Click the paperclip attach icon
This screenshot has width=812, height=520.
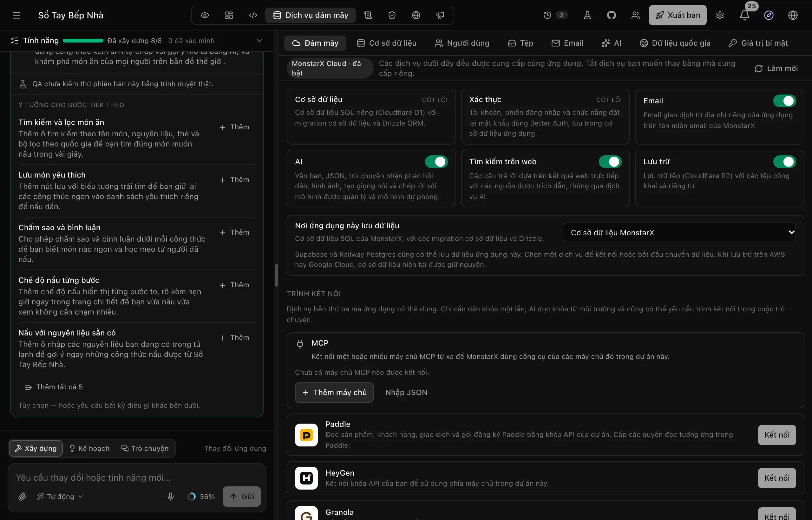(x=22, y=496)
